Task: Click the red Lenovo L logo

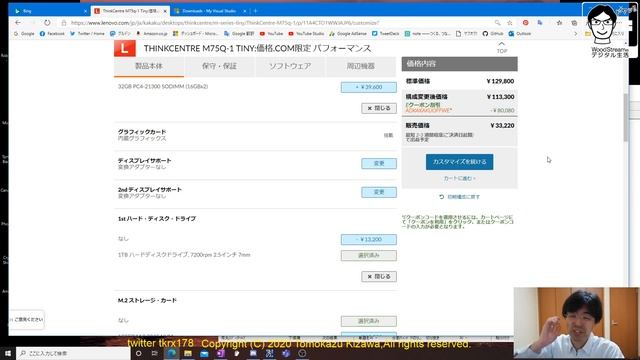Action: [124, 48]
